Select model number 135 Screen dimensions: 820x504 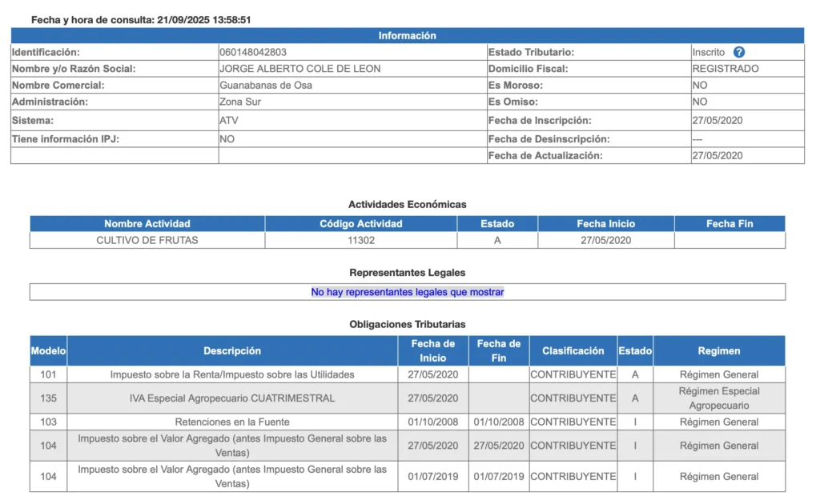pos(48,398)
